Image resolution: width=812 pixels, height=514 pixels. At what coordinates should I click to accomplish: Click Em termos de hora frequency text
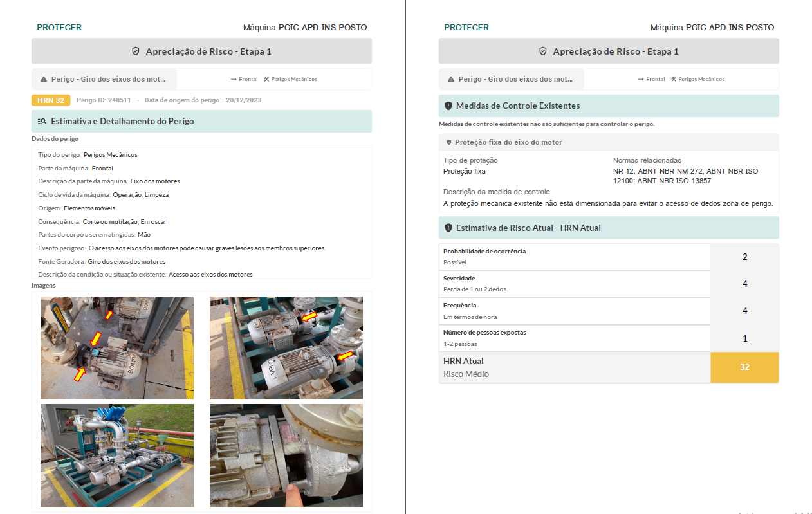[x=470, y=317]
